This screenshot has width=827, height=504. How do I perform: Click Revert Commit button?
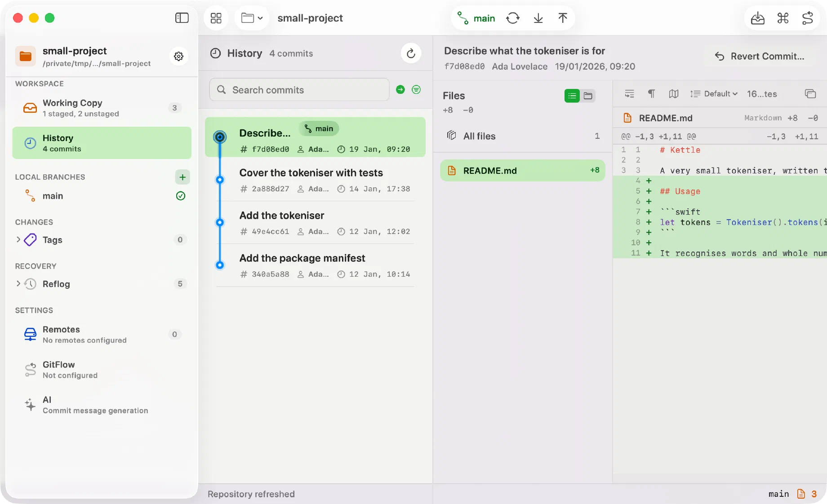pyautogui.click(x=759, y=56)
